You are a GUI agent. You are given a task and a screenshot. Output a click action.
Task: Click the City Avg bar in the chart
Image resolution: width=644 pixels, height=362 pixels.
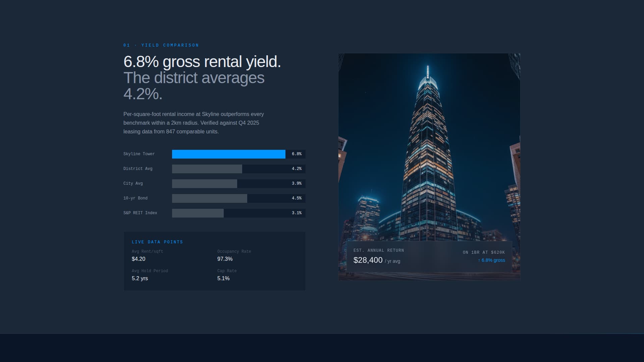click(x=205, y=184)
